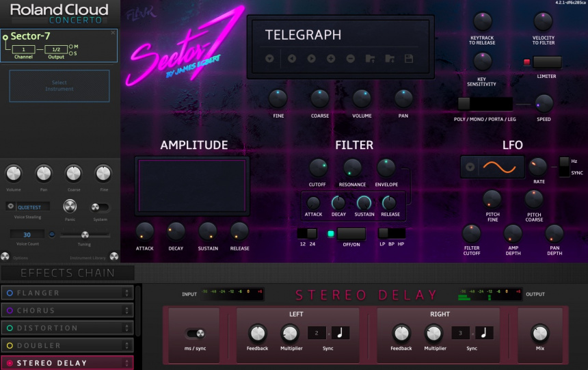Select the Chorus effect slot
This screenshot has width=588, height=370.
(x=68, y=310)
